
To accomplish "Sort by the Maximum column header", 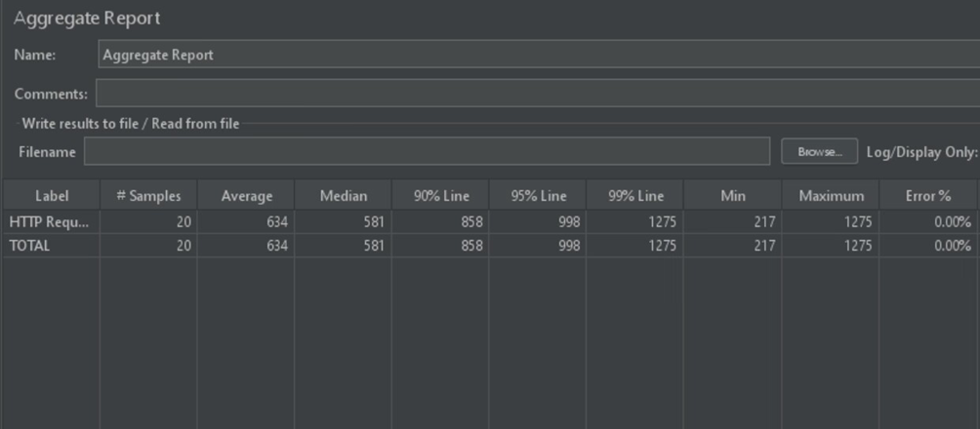I will (x=831, y=196).
